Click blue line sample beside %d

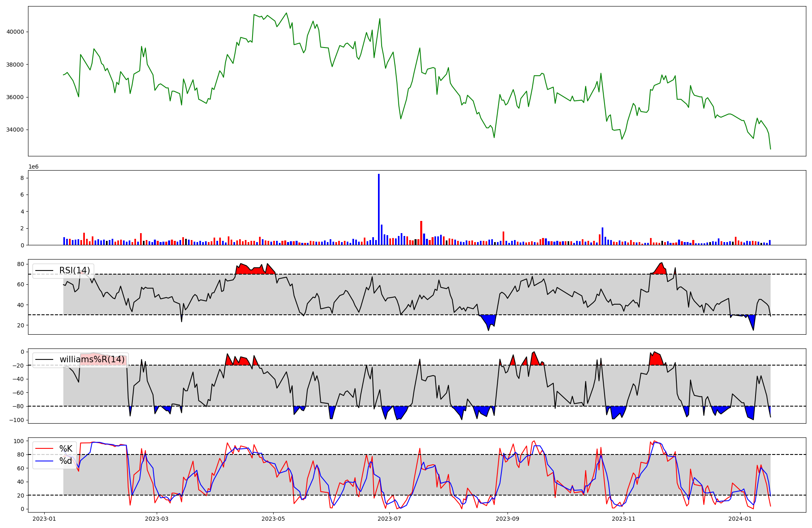pos(45,461)
